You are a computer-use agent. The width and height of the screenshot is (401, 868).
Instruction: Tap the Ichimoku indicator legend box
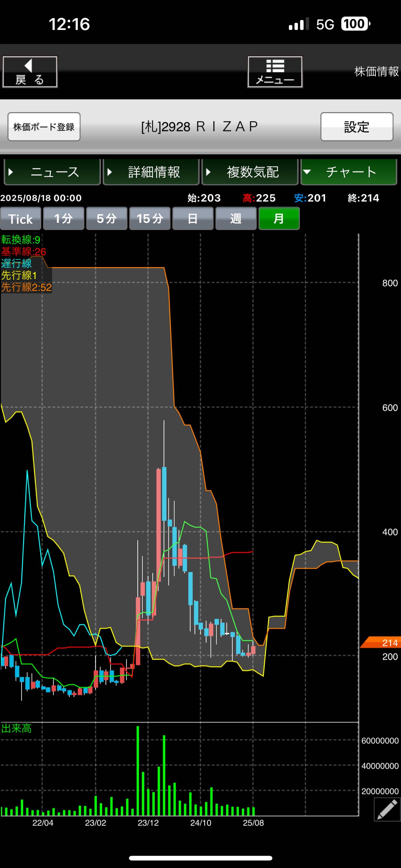[x=26, y=264]
